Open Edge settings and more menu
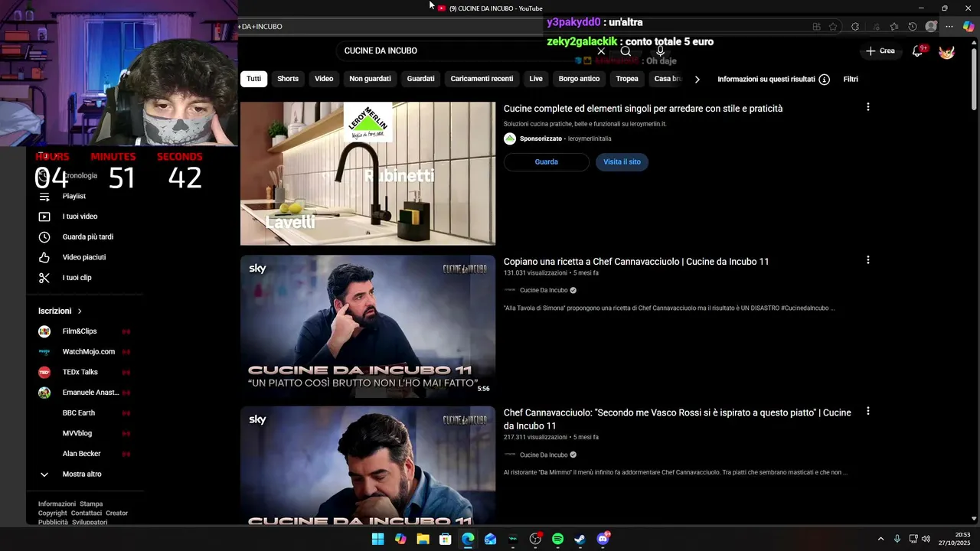The height and width of the screenshot is (551, 980). click(x=949, y=27)
